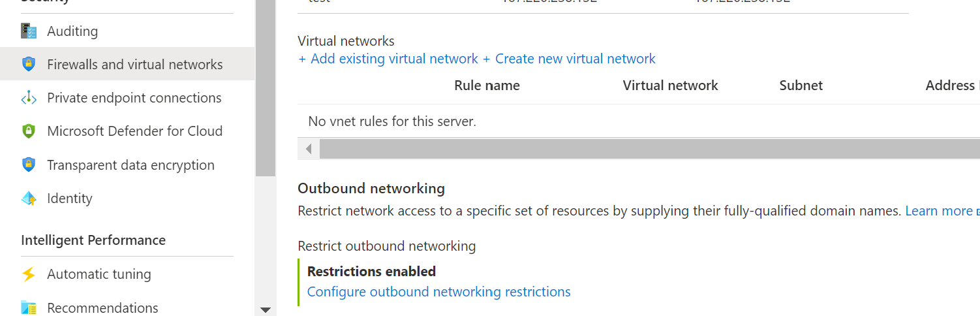Image resolution: width=980 pixels, height=316 pixels.
Task: Click the Rule name column header
Action: 487,86
